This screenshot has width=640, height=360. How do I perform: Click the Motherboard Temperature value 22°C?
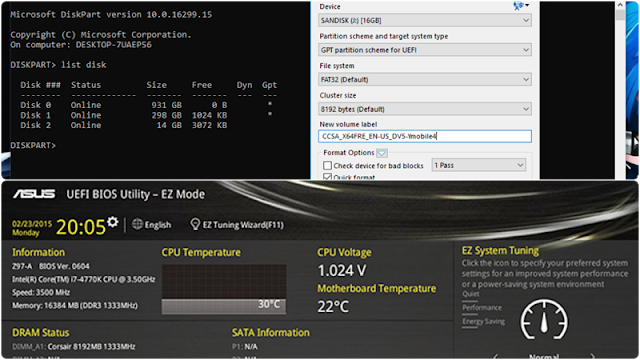[x=333, y=307]
